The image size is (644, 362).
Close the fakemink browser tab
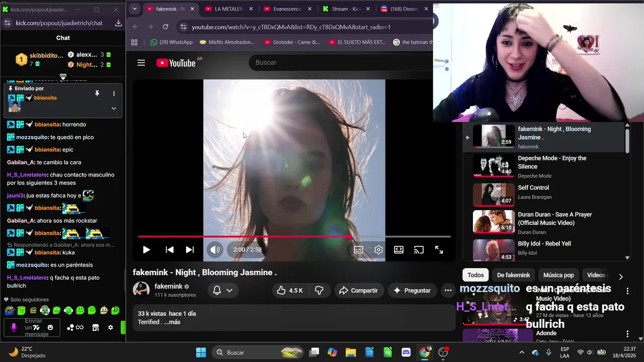click(192, 9)
